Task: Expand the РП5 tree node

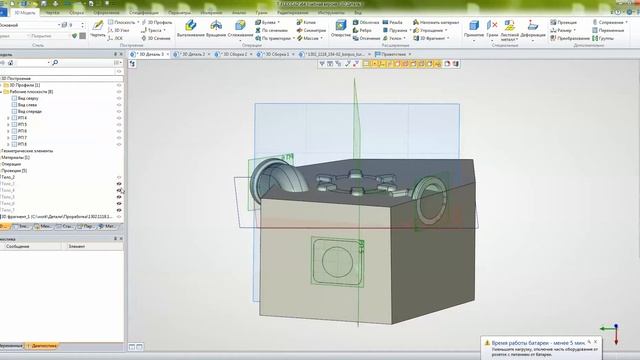Action: point(8,124)
